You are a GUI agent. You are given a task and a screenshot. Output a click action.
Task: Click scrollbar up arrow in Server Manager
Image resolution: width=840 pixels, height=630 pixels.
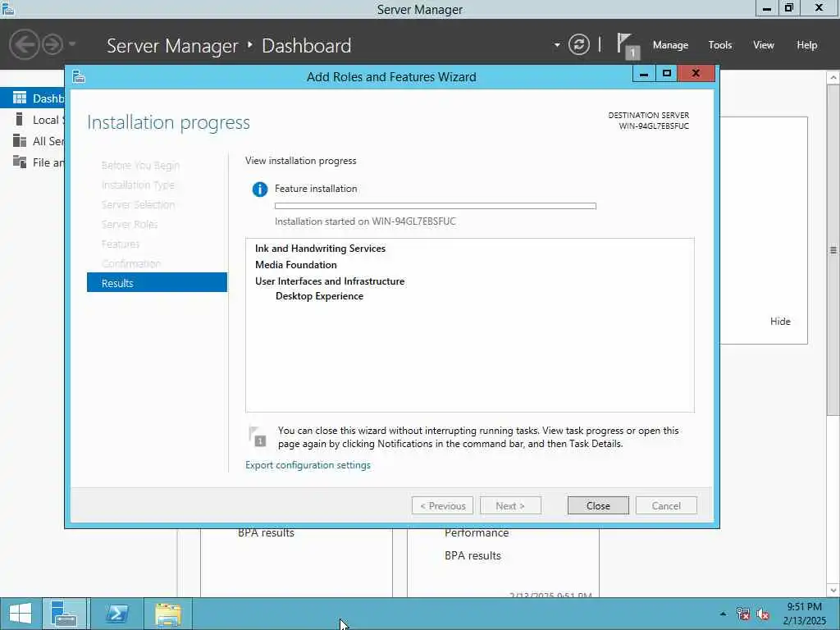click(833, 78)
